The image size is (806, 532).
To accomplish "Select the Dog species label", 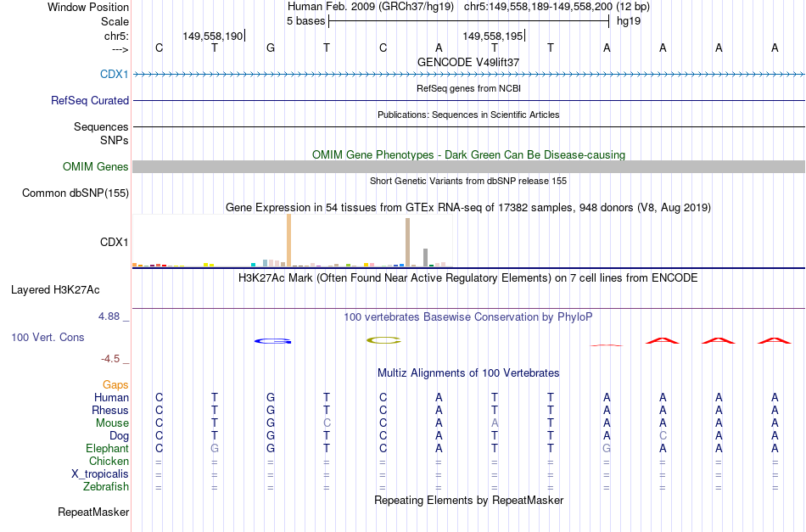I will tap(120, 436).
